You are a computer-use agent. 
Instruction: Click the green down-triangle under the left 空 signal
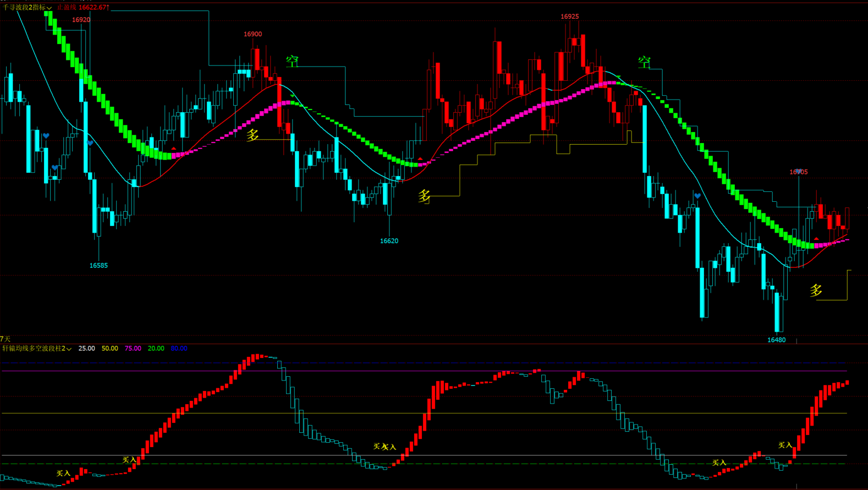point(292,96)
